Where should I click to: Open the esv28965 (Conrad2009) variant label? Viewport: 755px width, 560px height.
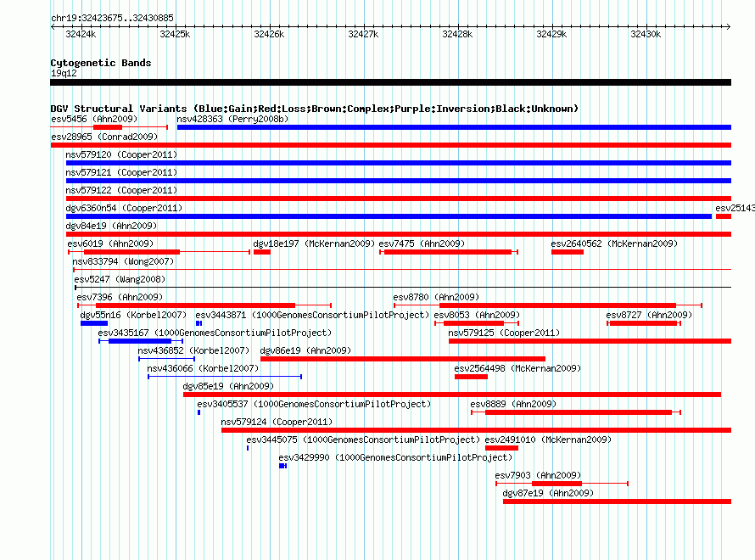(104, 137)
